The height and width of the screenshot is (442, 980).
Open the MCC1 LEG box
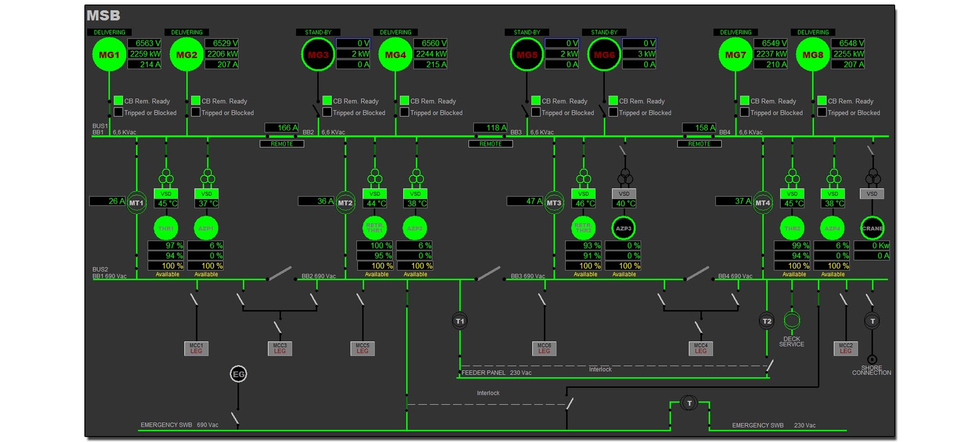[196, 348]
